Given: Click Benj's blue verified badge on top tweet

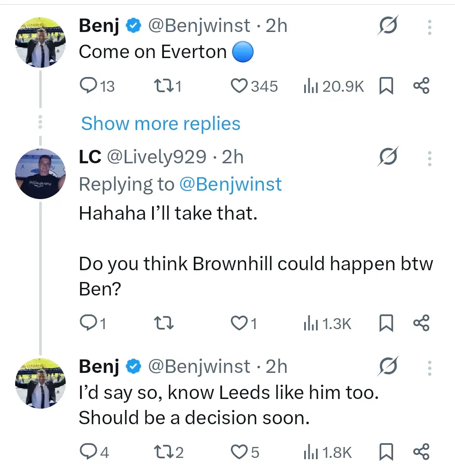Looking at the screenshot, I should (x=134, y=26).
